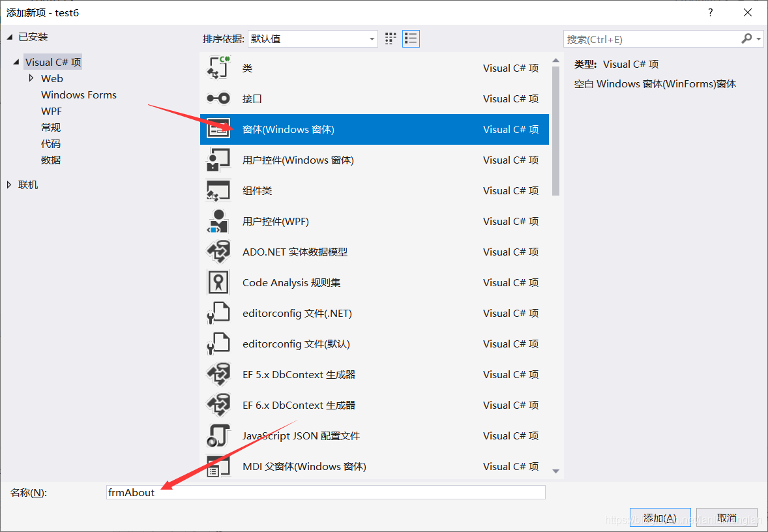Switch to small icons grid view
The width and height of the screenshot is (768, 532).
pyautogui.click(x=391, y=38)
